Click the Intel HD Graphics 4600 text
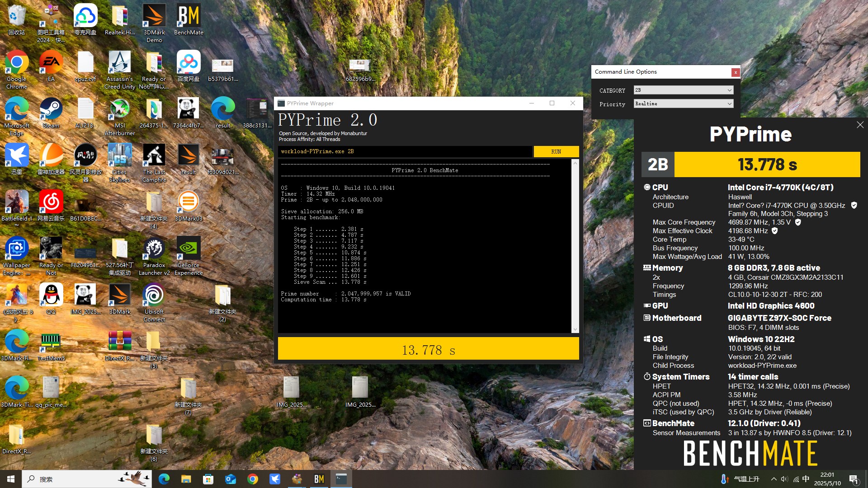This screenshot has height=488, width=868. coord(771,305)
